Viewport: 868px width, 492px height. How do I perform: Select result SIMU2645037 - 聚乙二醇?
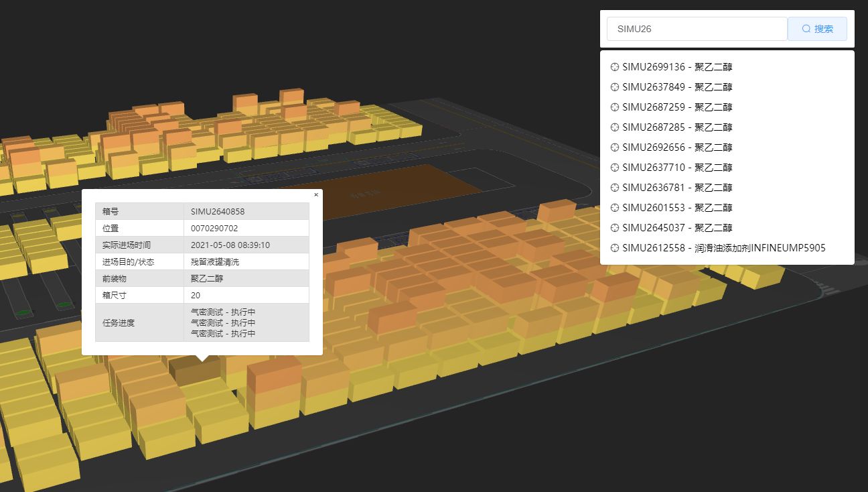[727, 228]
